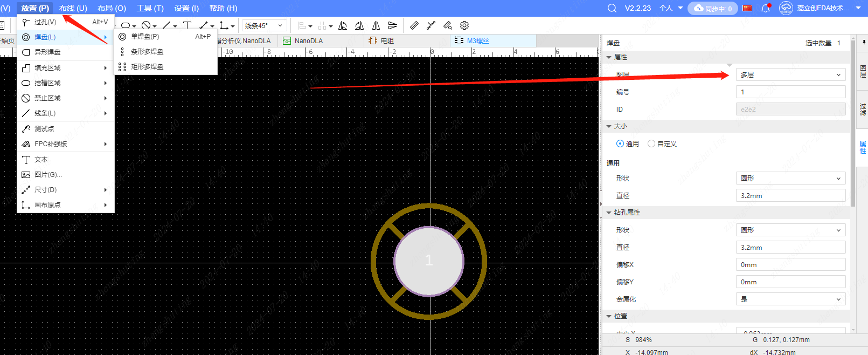
Task: Open the 图层 layer dropdown showing 多层
Action: coord(790,75)
